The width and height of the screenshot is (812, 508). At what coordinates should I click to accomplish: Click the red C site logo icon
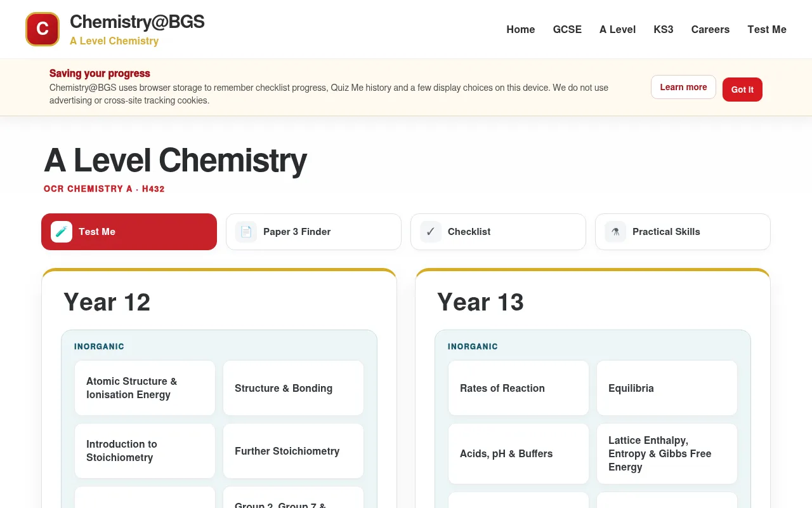tap(43, 29)
